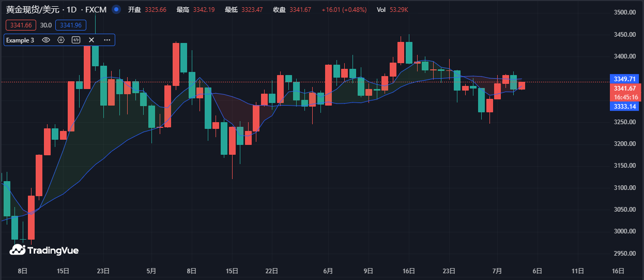The width and height of the screenshot is (644, 280).
Task: Click the 3349.71 blue price label
Action: coord(624,79)
